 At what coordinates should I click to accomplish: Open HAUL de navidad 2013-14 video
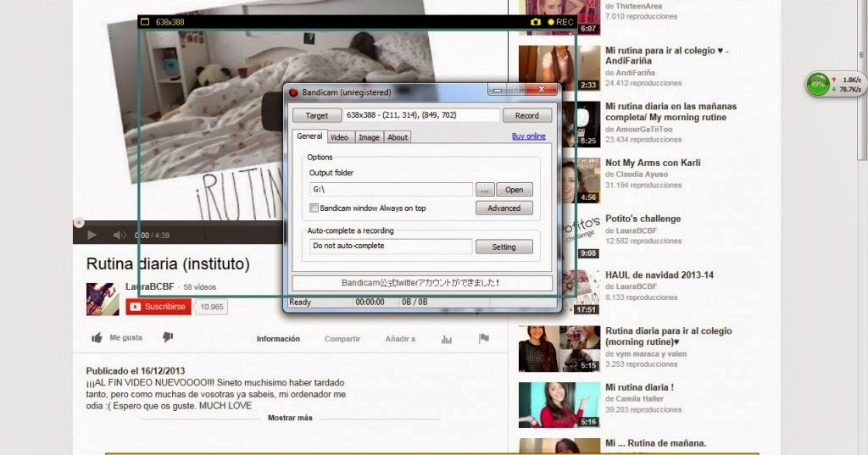pyautogui.click(x=659, y=275)
